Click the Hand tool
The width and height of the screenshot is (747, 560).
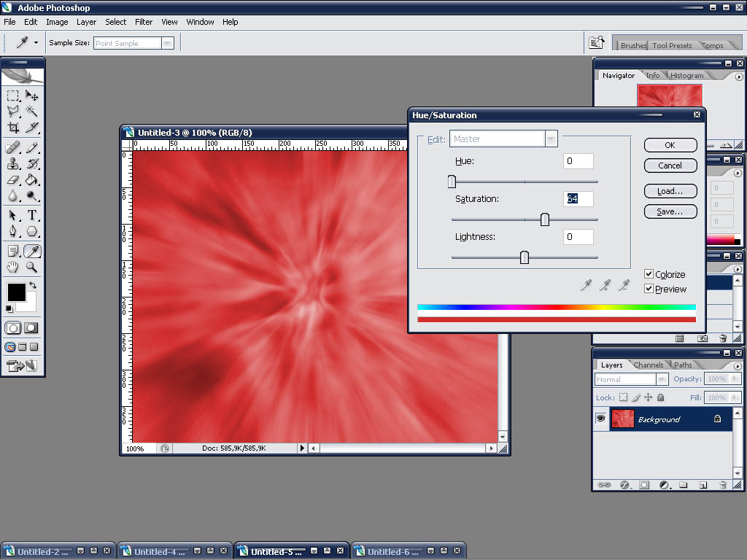pos(13,268)
